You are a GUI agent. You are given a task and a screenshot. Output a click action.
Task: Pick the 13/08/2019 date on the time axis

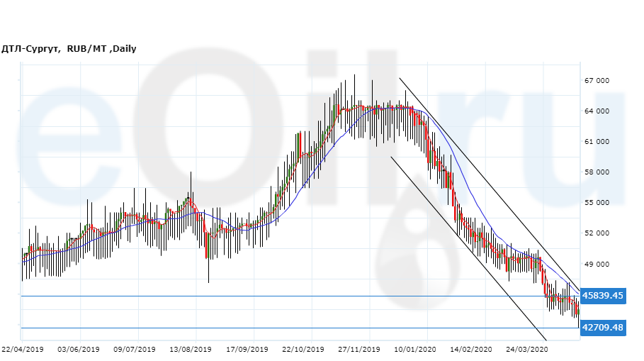(191, 350)
